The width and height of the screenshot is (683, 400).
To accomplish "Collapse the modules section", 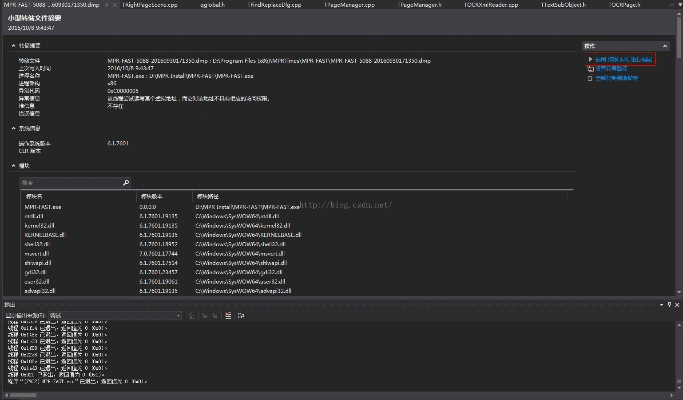I will pos(13,165).
